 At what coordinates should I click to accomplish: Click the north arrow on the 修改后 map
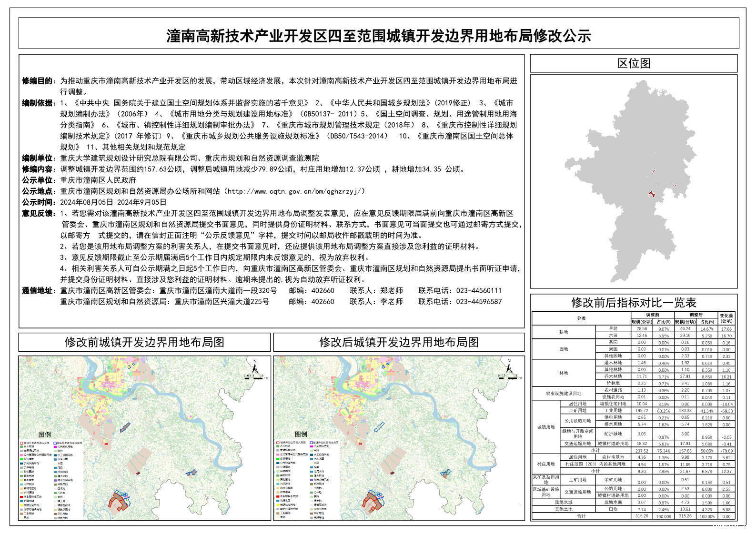tap(509, 367)
